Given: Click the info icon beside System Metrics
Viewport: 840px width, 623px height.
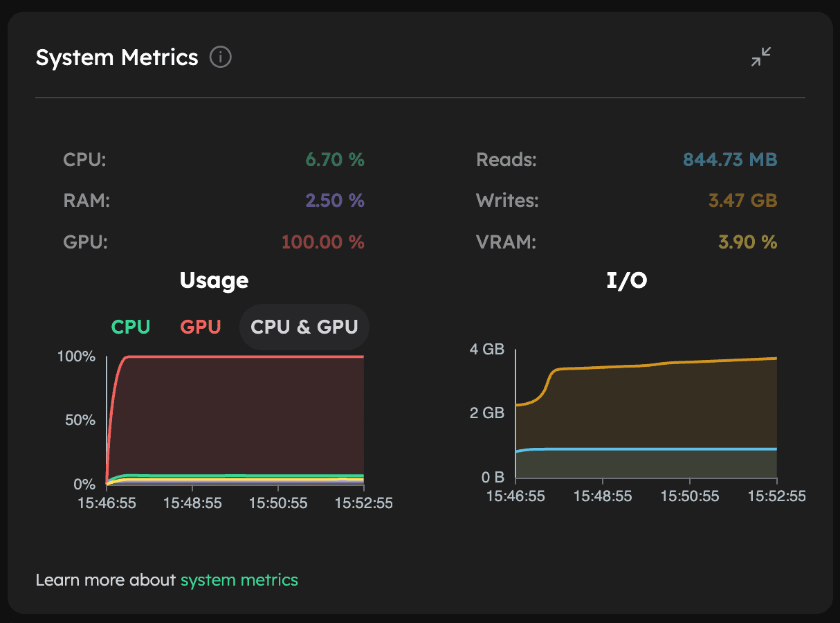Looking at the screenshot, I should [220, 57].
